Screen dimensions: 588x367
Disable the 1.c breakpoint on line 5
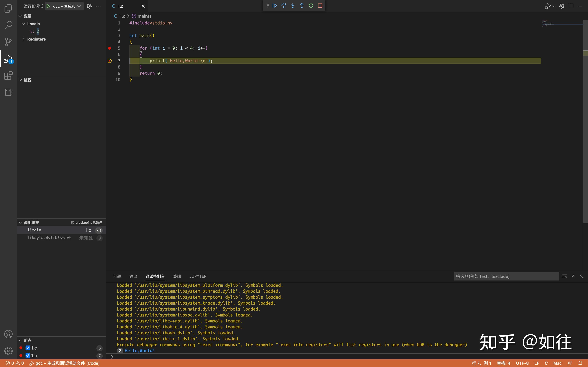coord(28,348)
